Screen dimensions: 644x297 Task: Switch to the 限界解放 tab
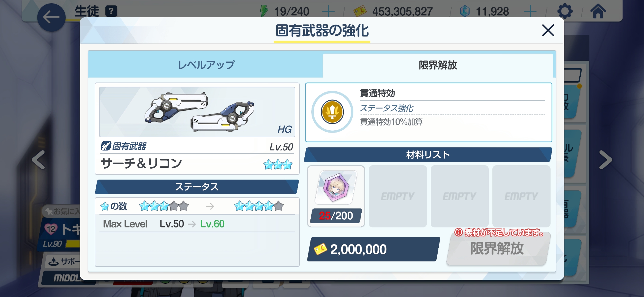click(438, 65)
